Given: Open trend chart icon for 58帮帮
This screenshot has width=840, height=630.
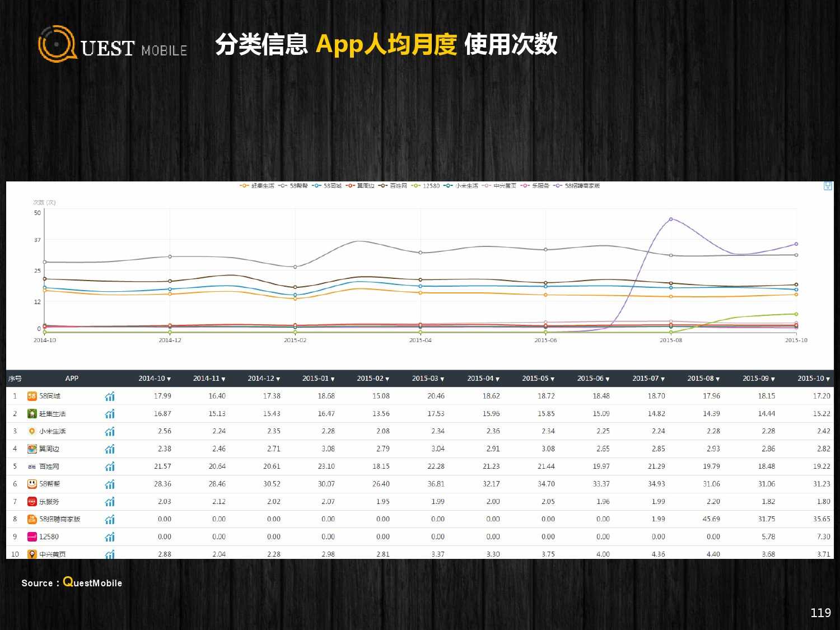Looking at the screenshot, I should click(110, 484).
